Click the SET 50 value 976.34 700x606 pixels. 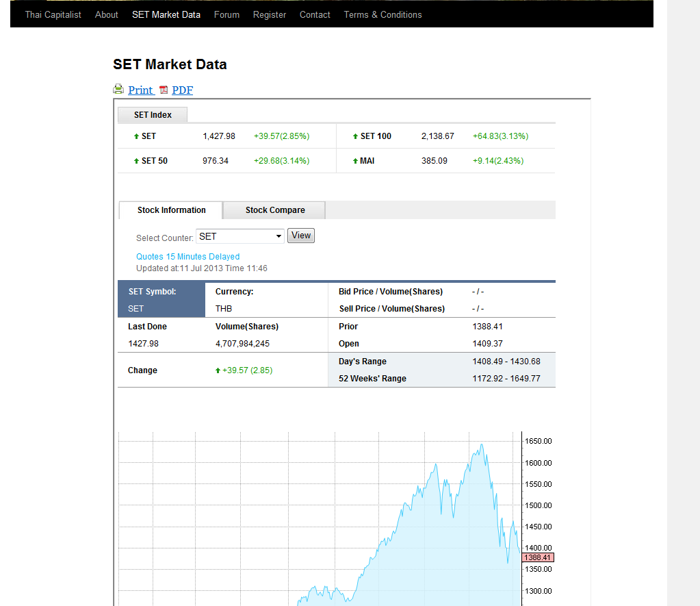215,161
